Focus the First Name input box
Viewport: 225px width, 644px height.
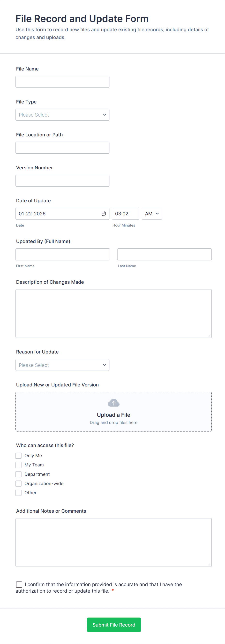tap(63, 254)
